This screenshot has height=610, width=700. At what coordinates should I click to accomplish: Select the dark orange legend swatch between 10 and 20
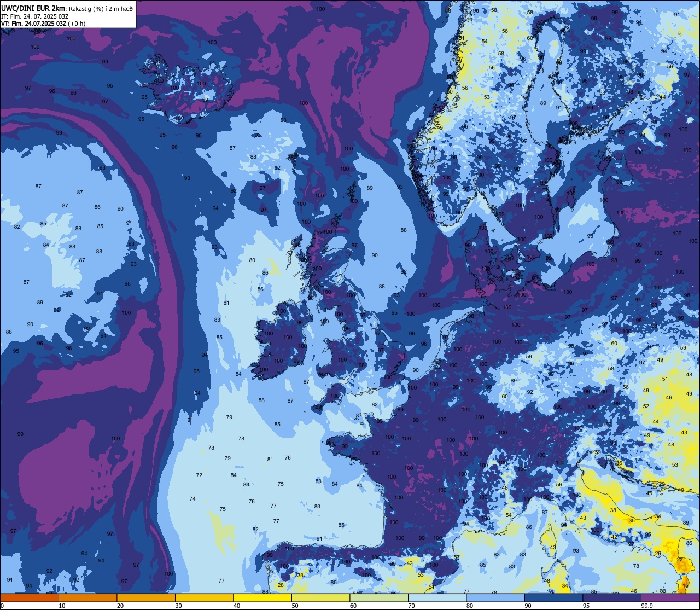click(87, 597)
